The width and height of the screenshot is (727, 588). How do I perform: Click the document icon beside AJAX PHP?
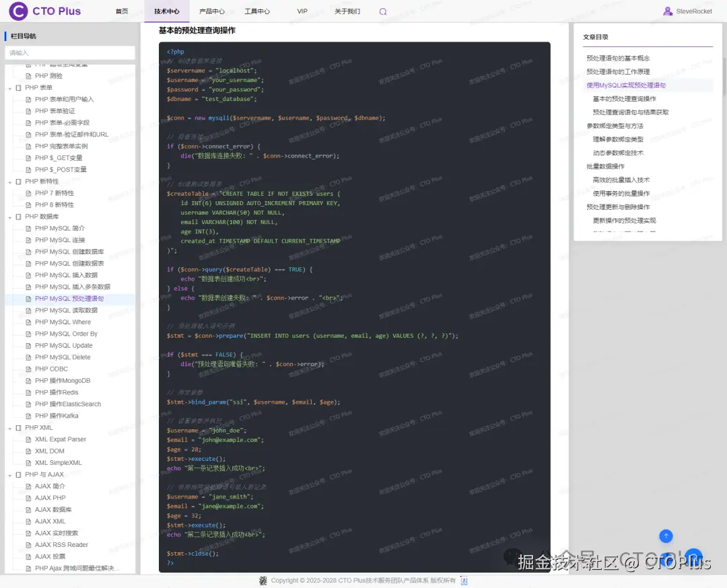pyautogui.click(x=29, y=498)
